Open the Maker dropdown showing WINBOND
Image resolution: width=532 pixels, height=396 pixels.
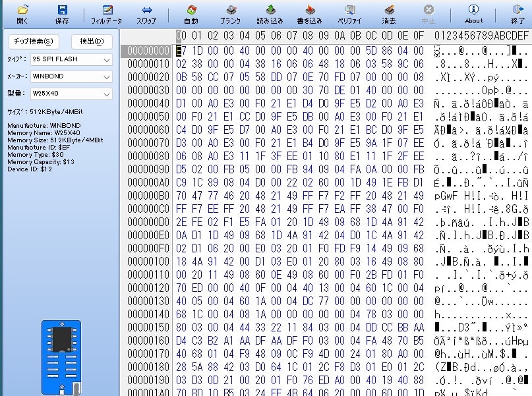point(71,76)
